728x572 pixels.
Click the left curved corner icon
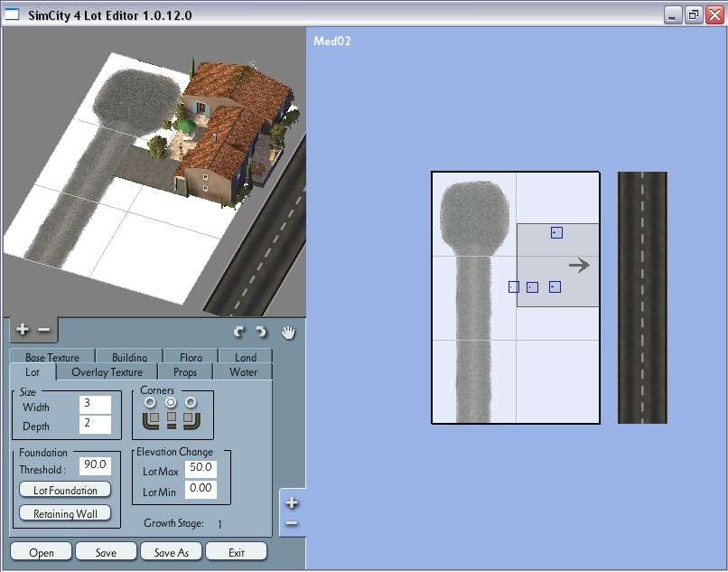coord(152,420)
